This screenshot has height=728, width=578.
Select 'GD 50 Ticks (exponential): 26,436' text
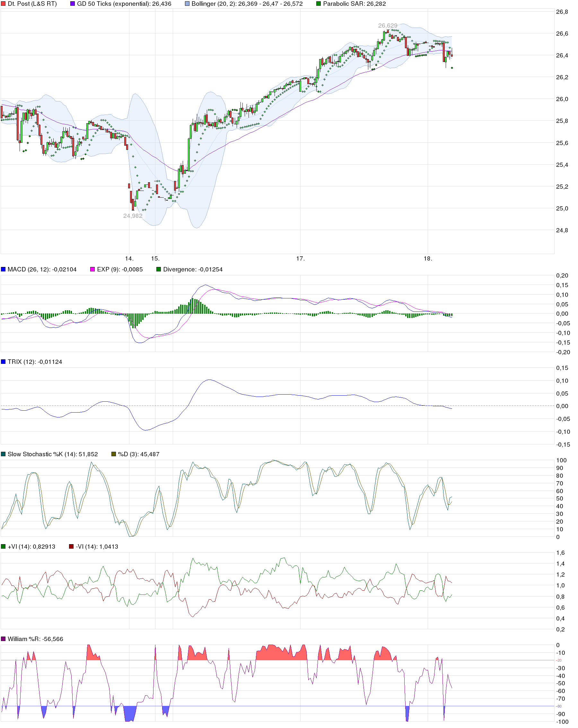tap(124, 4)
